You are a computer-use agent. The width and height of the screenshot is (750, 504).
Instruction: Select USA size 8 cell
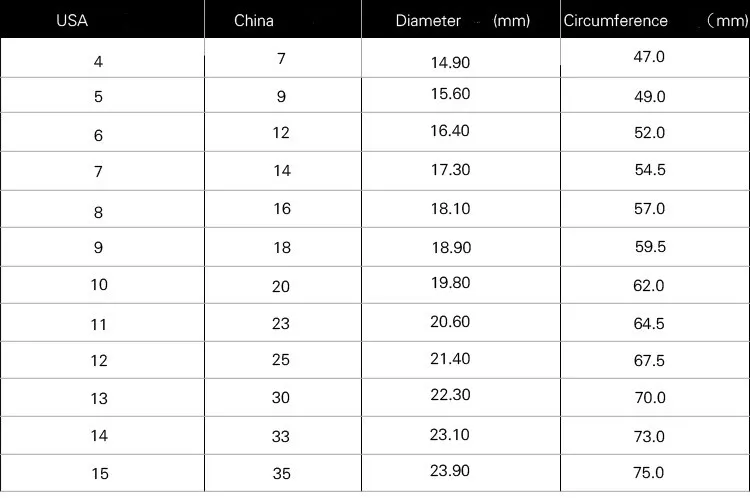98,212
